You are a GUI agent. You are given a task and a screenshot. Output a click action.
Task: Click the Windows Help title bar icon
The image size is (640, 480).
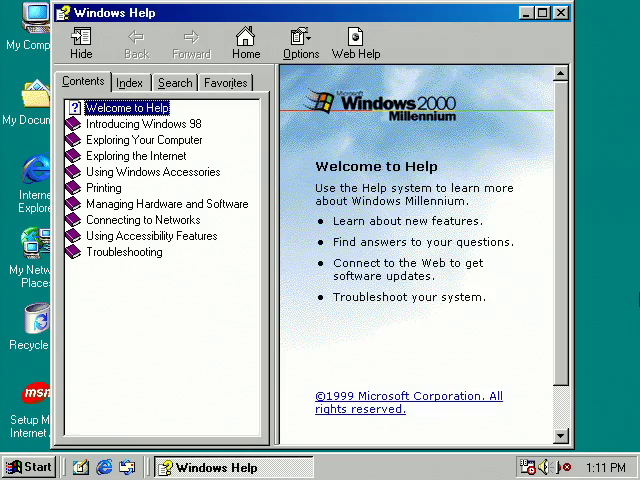(63, 13)
